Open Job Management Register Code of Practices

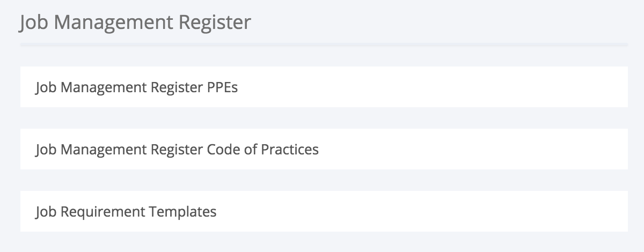(x=177, y=150)
